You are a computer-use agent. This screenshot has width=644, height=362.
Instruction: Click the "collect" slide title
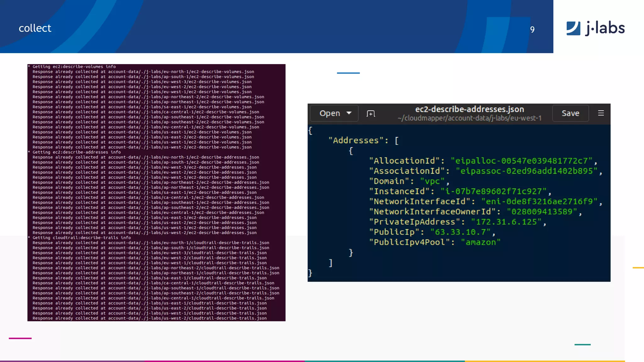pyautogui.click(x=35, y=28)
